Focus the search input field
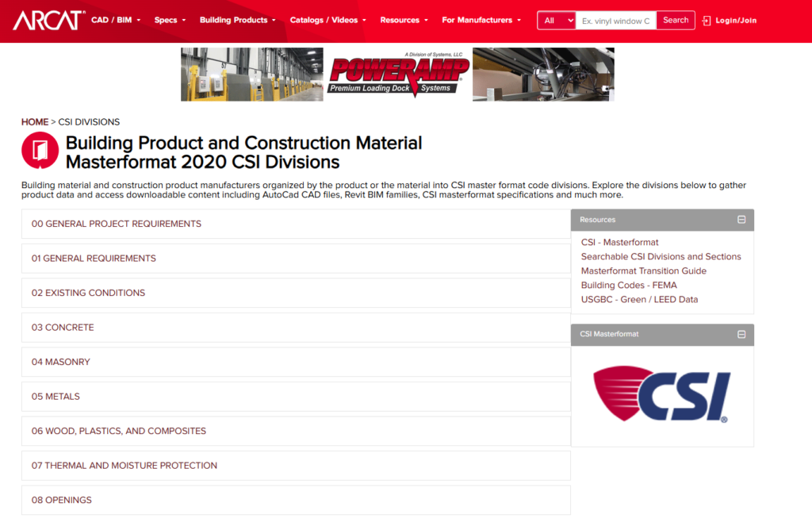This screenshot has height=518, width=812. click(x=615, y=21)
